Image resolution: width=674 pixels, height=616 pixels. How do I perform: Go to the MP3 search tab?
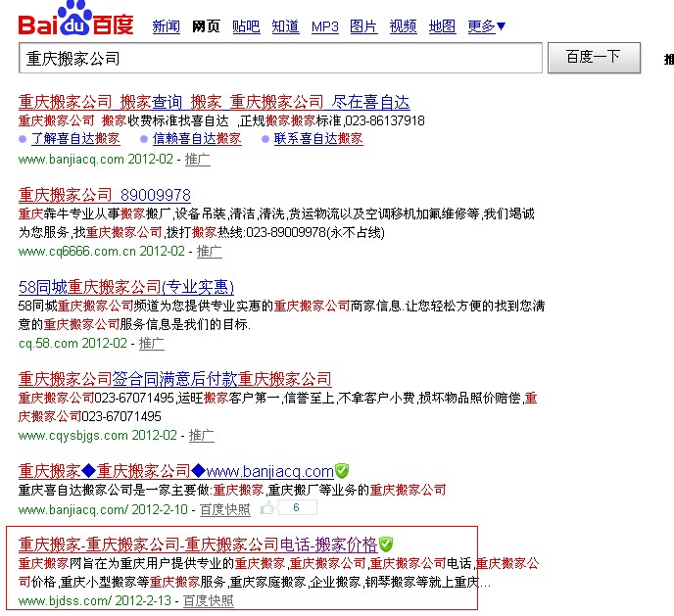(x=324, y=26)
